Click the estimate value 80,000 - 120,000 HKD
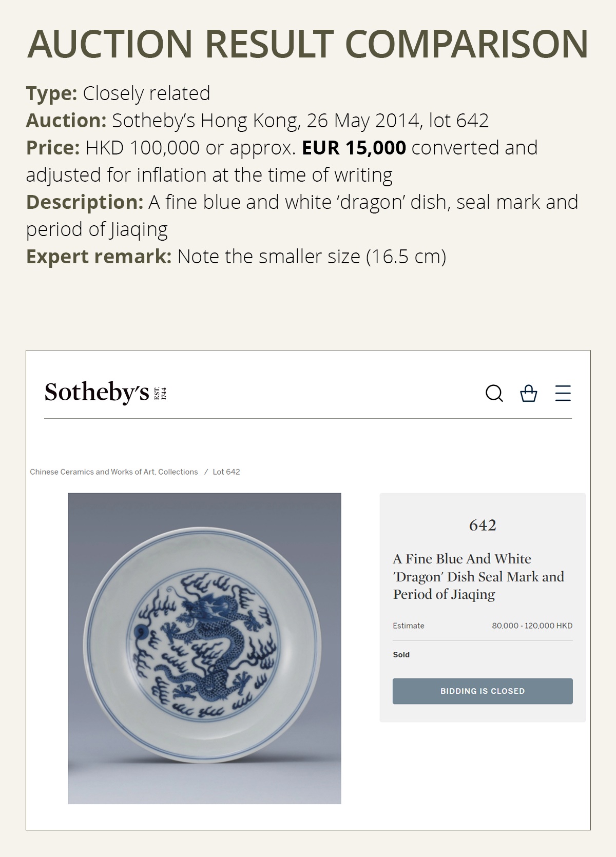616x857 pixels. 532,626
